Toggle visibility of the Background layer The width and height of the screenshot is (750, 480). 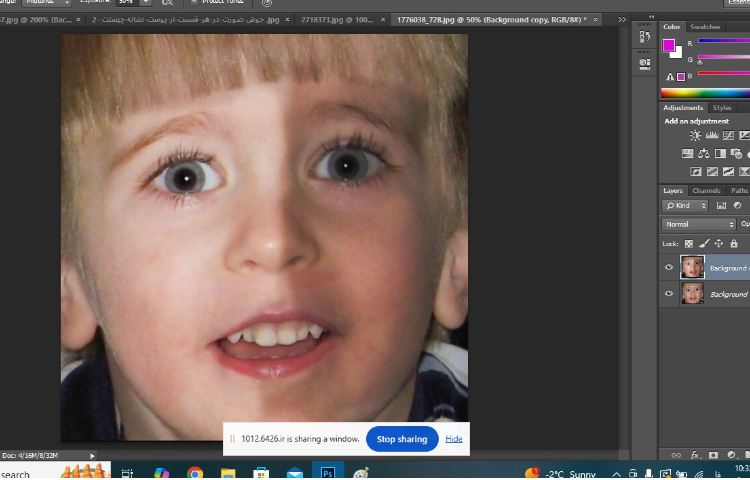coord(669,293)
